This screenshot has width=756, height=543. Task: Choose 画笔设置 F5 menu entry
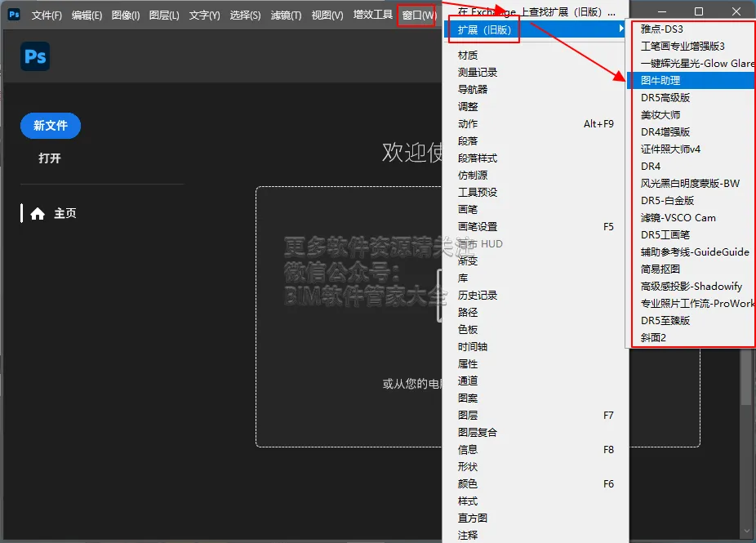click(x=536, y=227)
